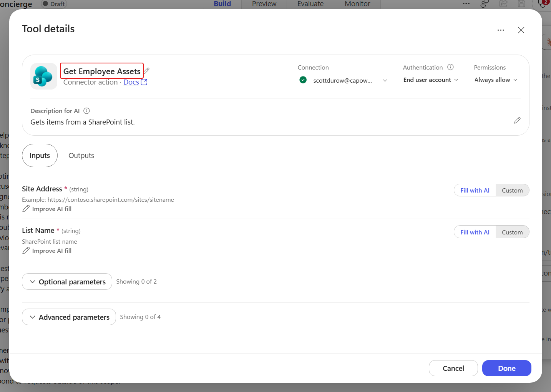
Task: Open the Build tab
Action: pyautogui.click(x=222, y=4)
